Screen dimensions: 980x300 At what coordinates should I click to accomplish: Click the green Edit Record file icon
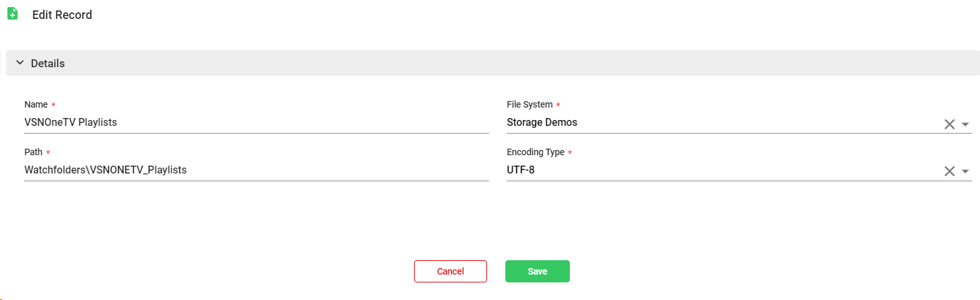tap(12, 14)
